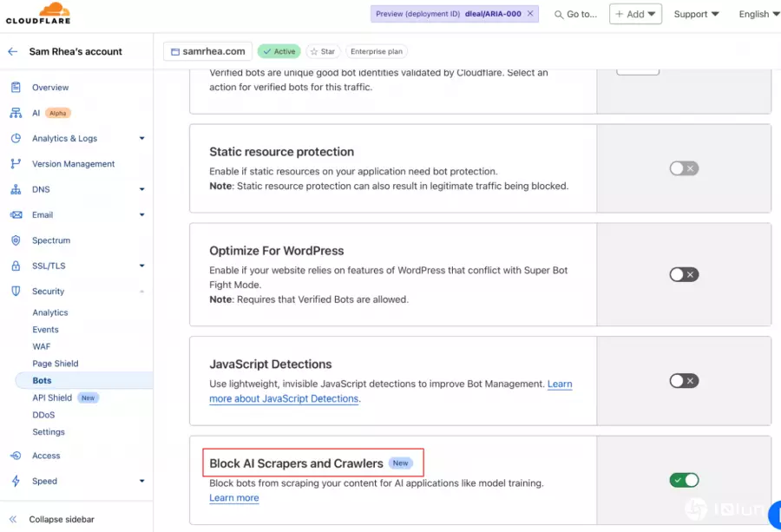Viewport: 781px width, 532px height.
Task: Click the Static resource protection heading
Action: [x=281, y=151]
